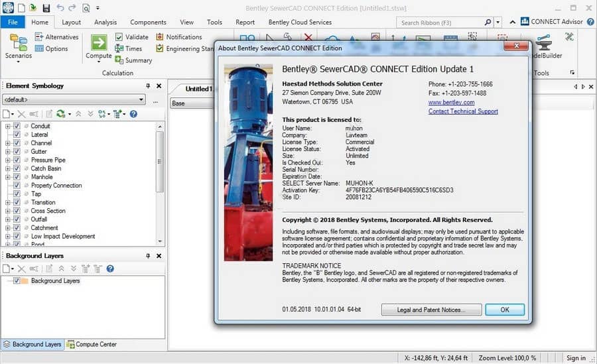The image size is (597, 364).
Task: Open Notifications in the ribbon
Action: tap(179, 37)
